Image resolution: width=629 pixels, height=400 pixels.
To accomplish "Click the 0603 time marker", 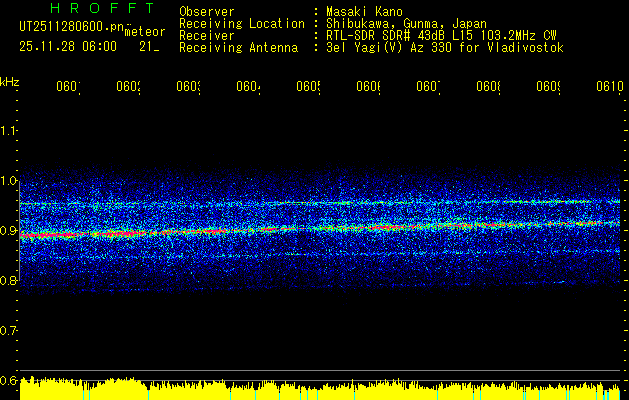I will [189, 87].
